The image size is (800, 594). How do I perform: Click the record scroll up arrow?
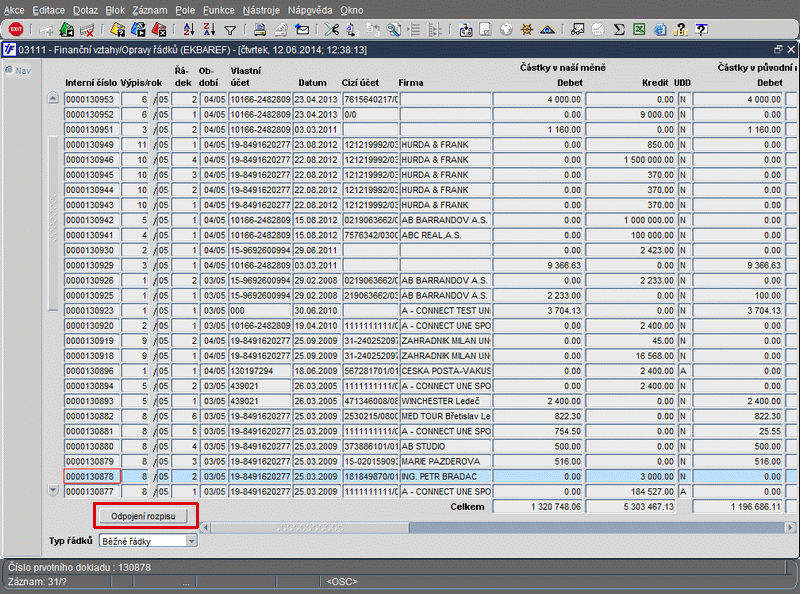pos(53,98)
